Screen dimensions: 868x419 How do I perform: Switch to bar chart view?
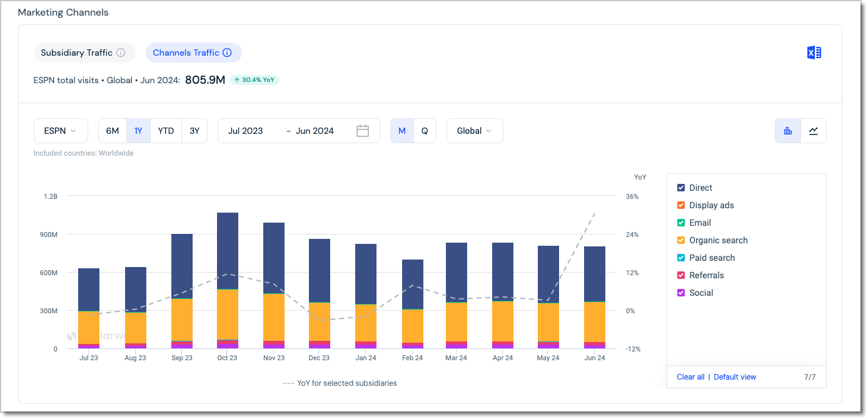[x=788, y=131]
